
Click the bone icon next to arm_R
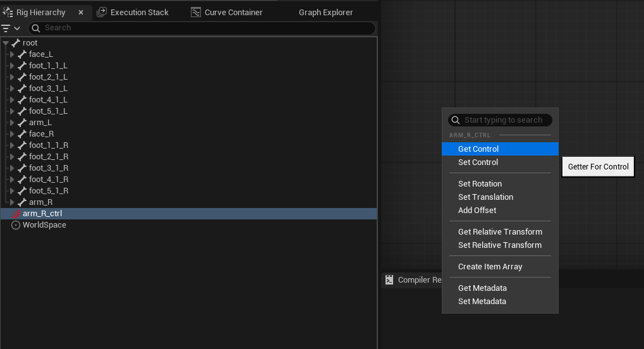pyautogui.click(x=22, y=202)
